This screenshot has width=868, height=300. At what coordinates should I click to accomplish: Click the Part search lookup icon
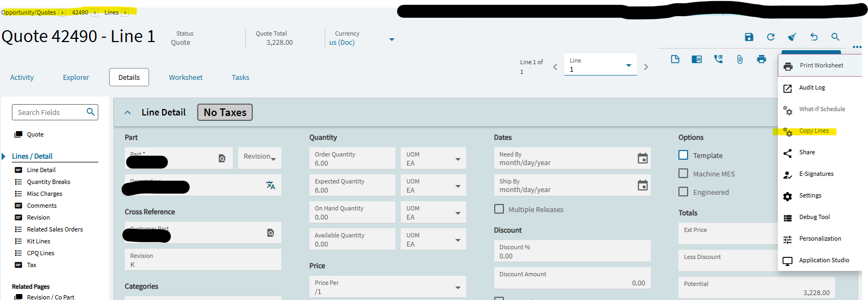[x=222, y=158]
